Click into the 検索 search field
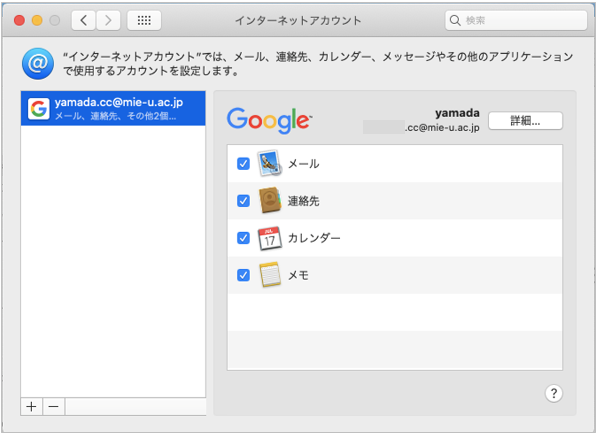This screenshot has height=434, width=597. [x=516, y=20]
